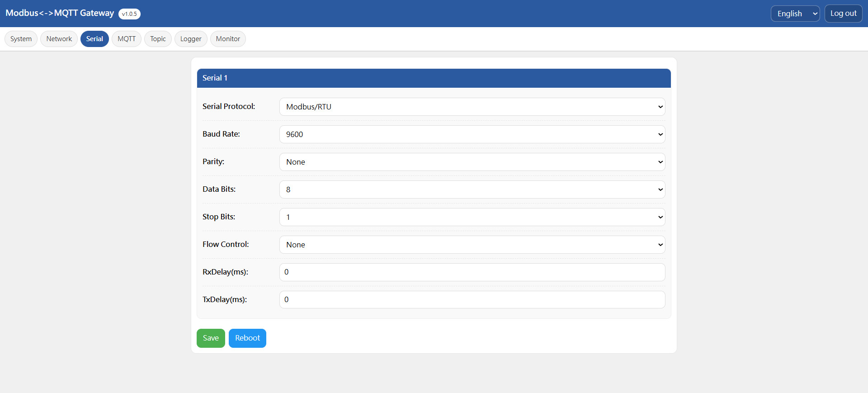Screen dimensions: 868x393
Task: Open the Topic tab
Action: (x=158, y=39)
